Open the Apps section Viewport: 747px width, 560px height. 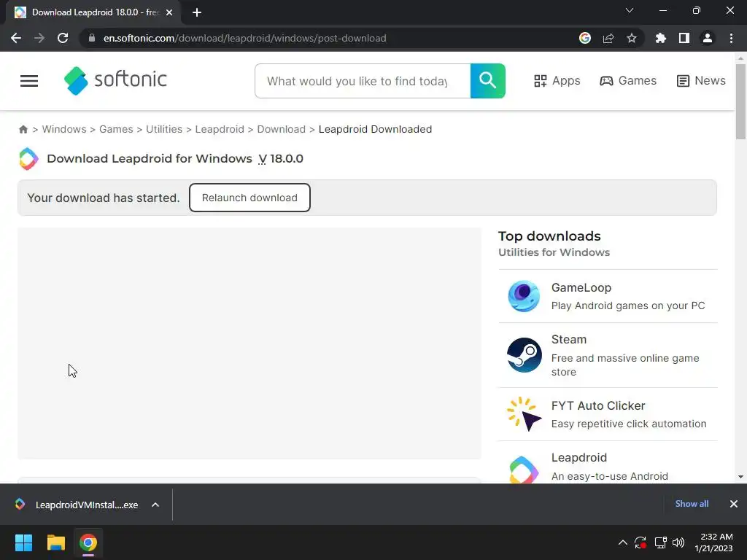(557, 81)
